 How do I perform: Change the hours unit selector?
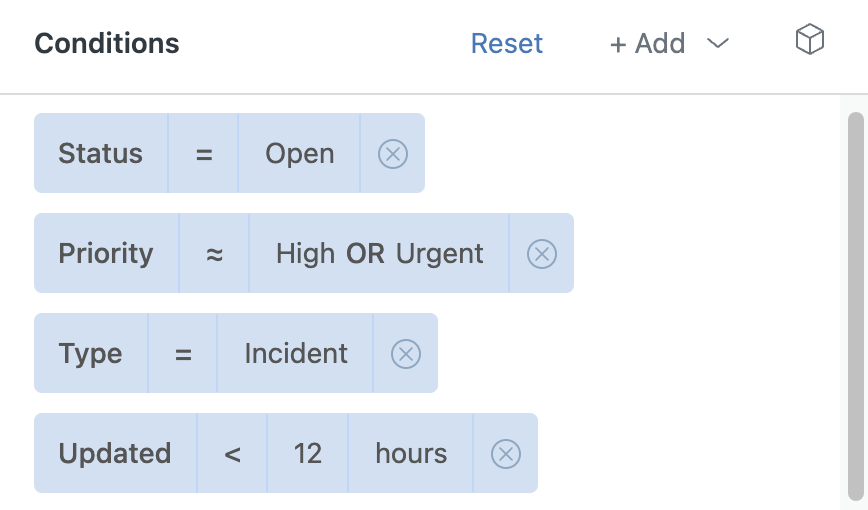click(x=411, y=454)
